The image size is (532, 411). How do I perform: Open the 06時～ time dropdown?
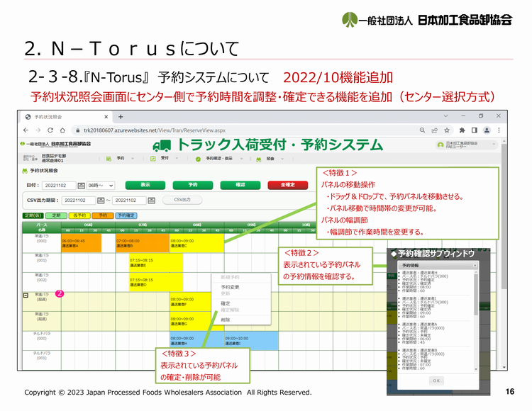[101, 186]
